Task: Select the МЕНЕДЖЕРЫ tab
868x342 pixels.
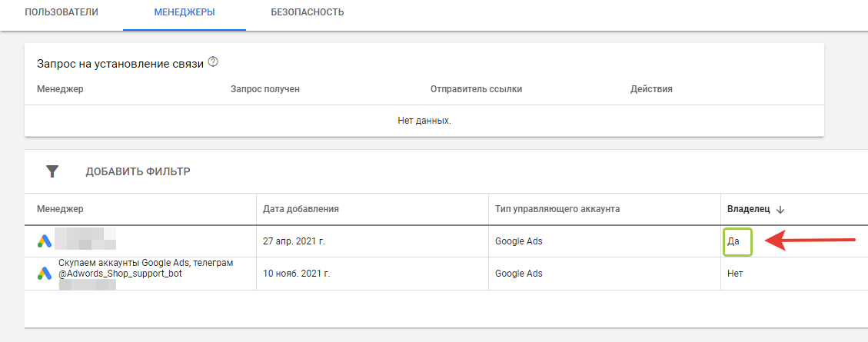Action: click(x=184, y=12)
